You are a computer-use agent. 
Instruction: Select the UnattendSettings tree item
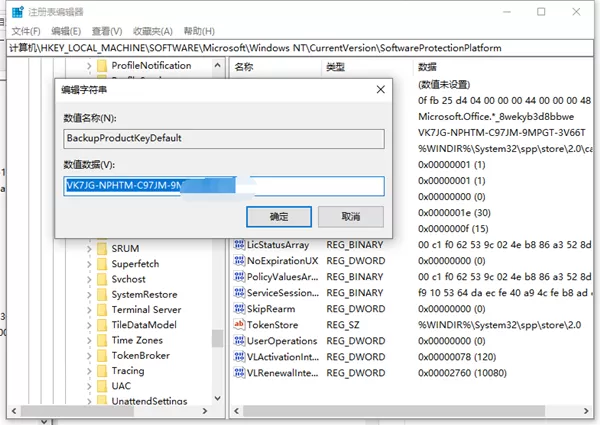click(149, 401)
